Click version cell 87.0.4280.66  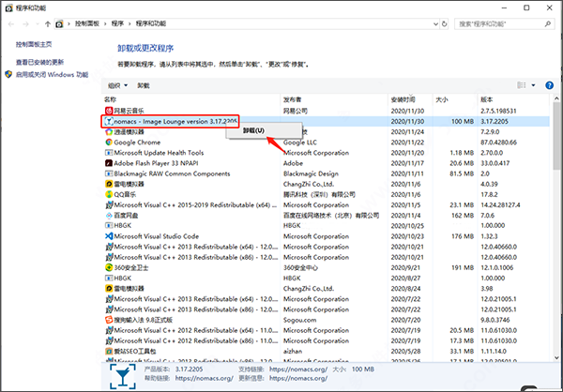tap(498, 143)
